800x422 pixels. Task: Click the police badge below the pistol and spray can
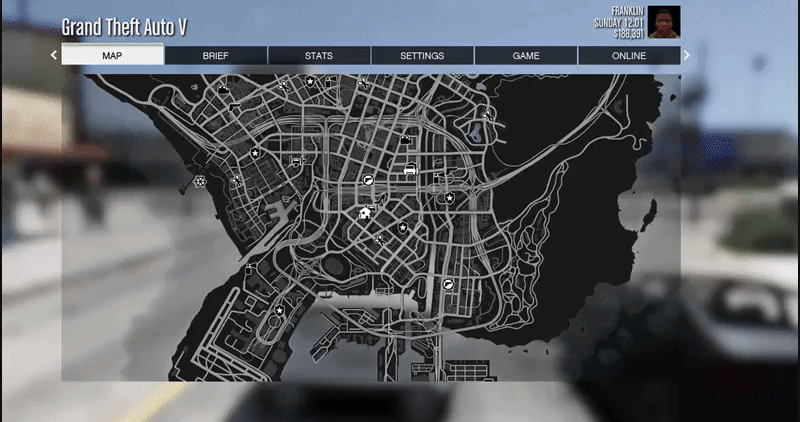(449, 198)
